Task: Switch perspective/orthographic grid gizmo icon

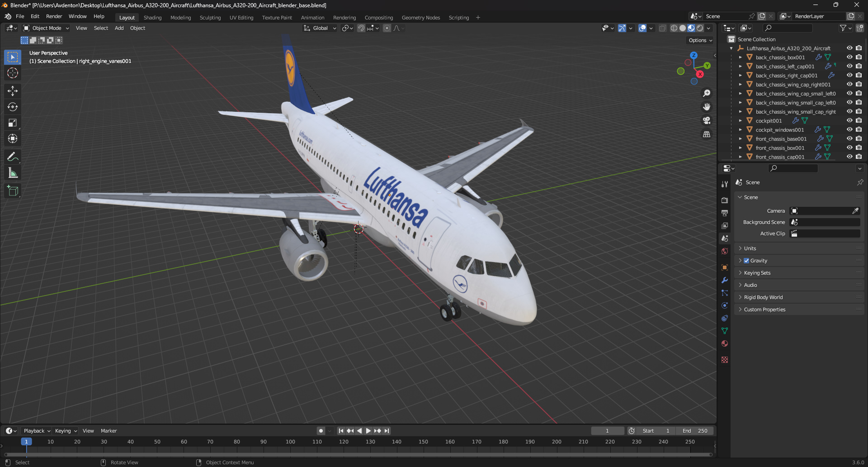Action: point(707,134)
